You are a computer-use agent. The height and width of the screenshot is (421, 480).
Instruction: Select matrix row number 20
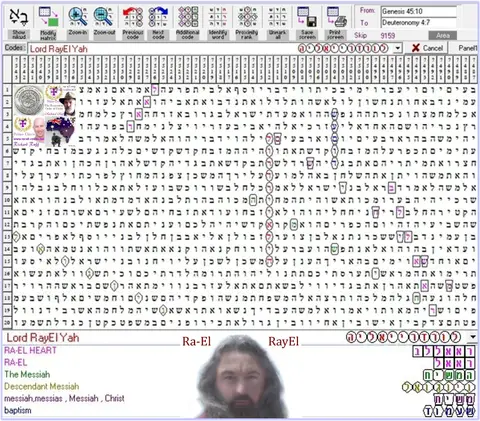7,322
